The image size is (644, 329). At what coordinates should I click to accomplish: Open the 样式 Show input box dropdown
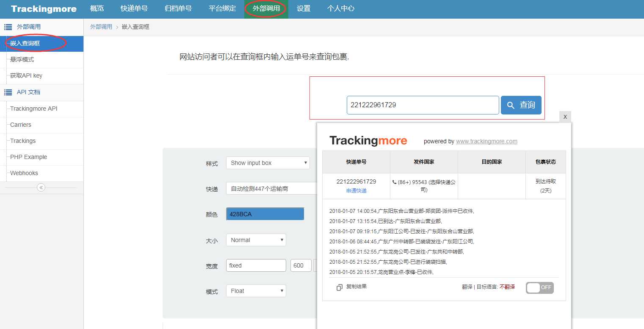(x=268, y=163)
